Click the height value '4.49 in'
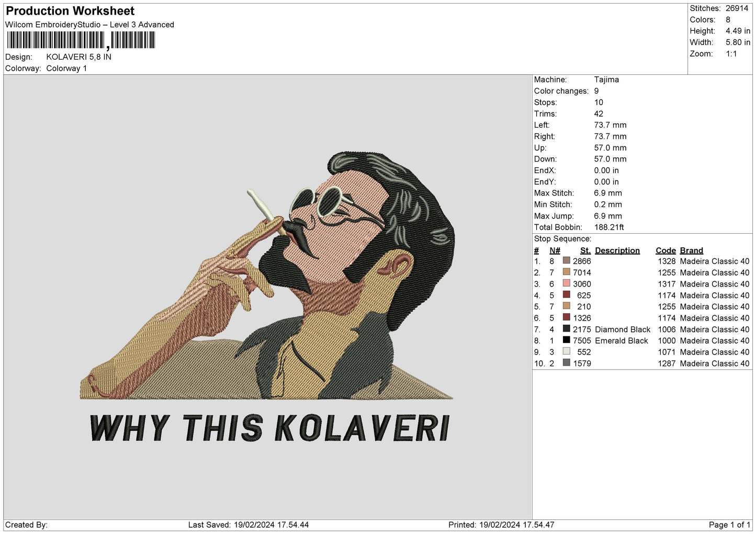 [738, 31]
